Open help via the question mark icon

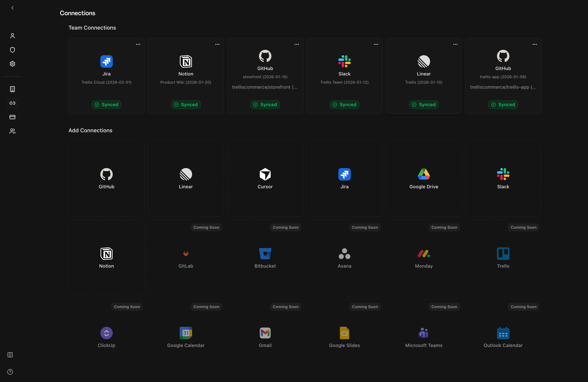(x=10, y=372)
